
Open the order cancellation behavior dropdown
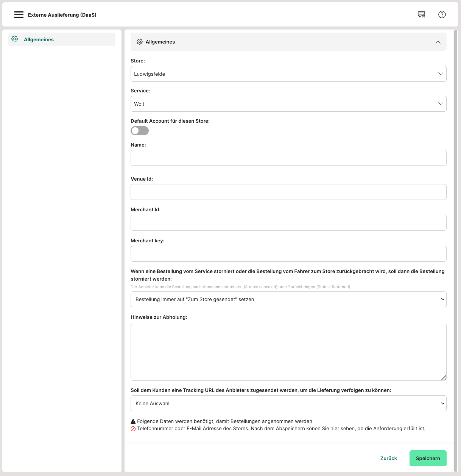coord(288,299)
